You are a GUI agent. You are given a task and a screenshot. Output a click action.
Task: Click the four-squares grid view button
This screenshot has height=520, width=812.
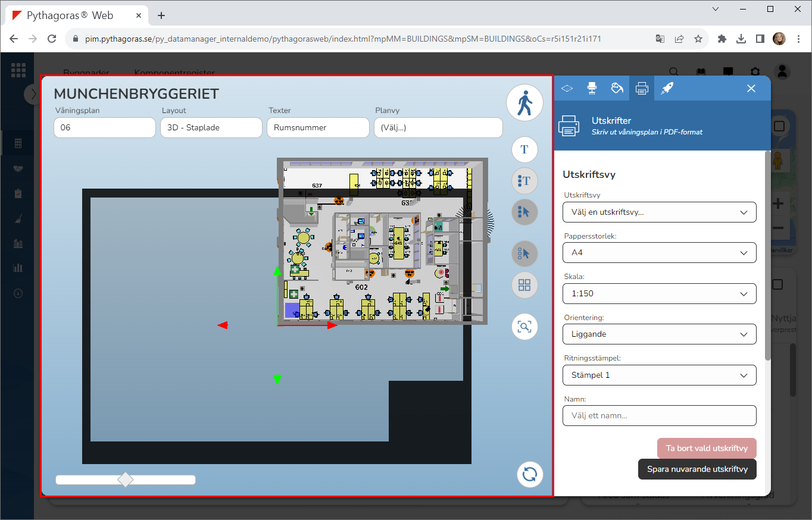pos(524,285)
